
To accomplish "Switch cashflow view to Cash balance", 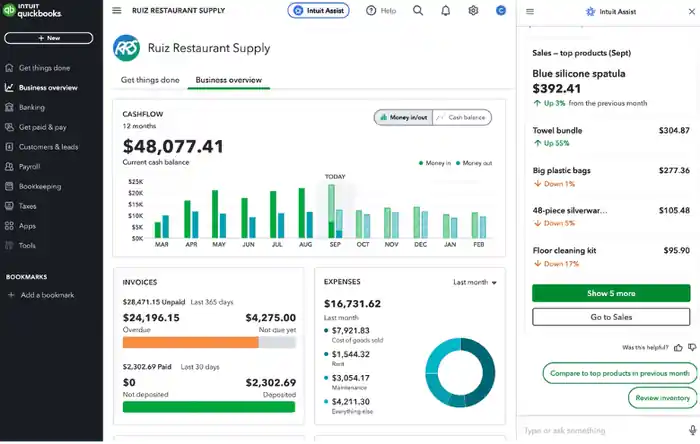I will [462, 117].
